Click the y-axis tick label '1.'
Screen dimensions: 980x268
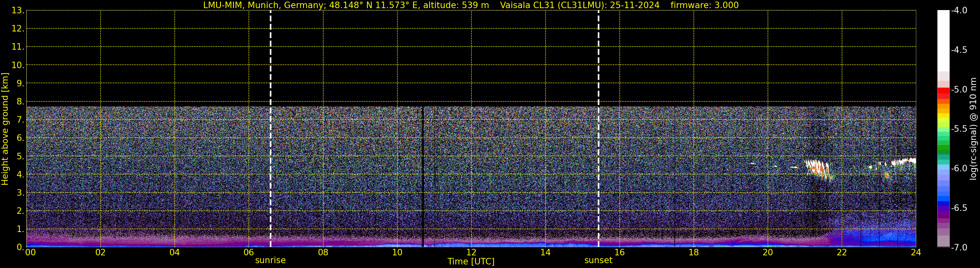click(x=20, y=229)
